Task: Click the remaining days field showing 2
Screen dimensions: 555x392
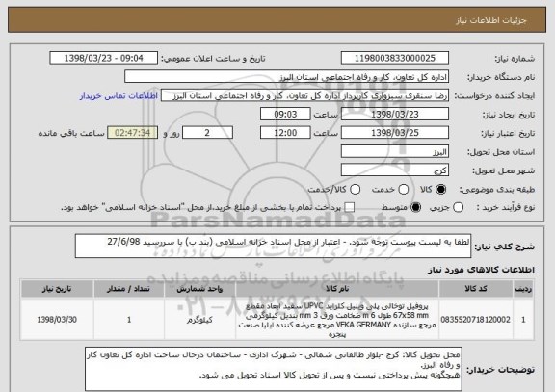Action: [207, 133]
